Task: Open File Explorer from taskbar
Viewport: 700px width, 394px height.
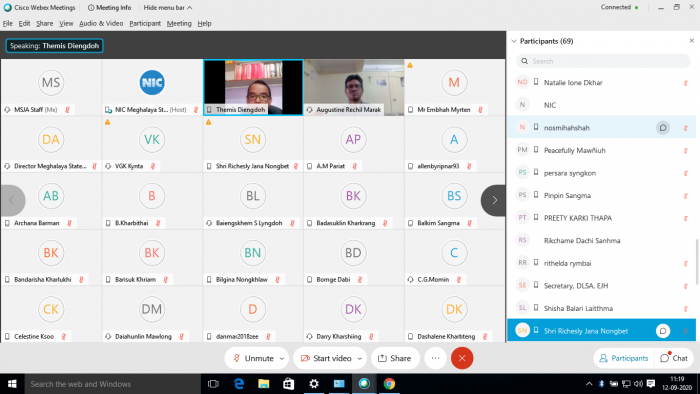Action: pos(264,384)
